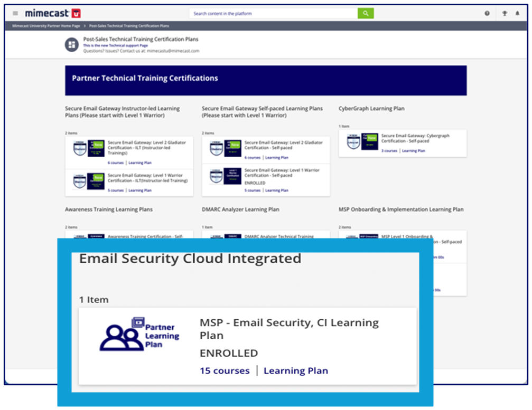
Task: Click the 15 courses link
Action: [x=225, y=371]
